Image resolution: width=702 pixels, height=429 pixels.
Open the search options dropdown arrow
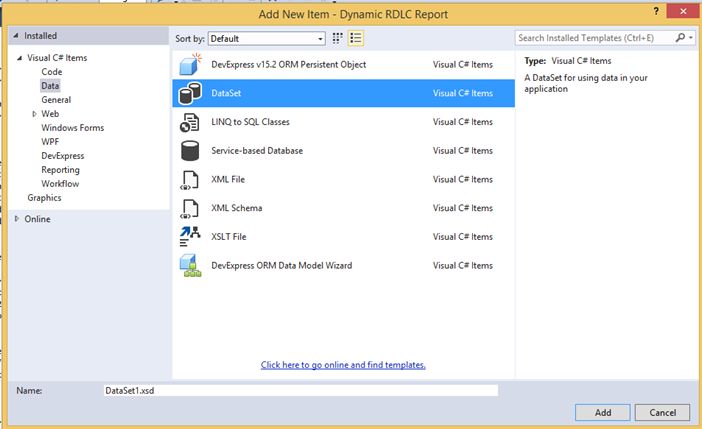[x=691, y=38]
